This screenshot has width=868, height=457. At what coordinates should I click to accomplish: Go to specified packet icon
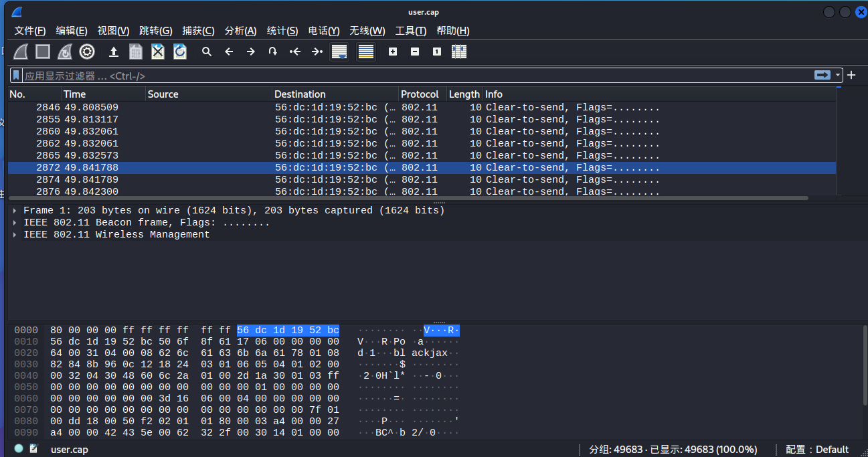[273, 52]
